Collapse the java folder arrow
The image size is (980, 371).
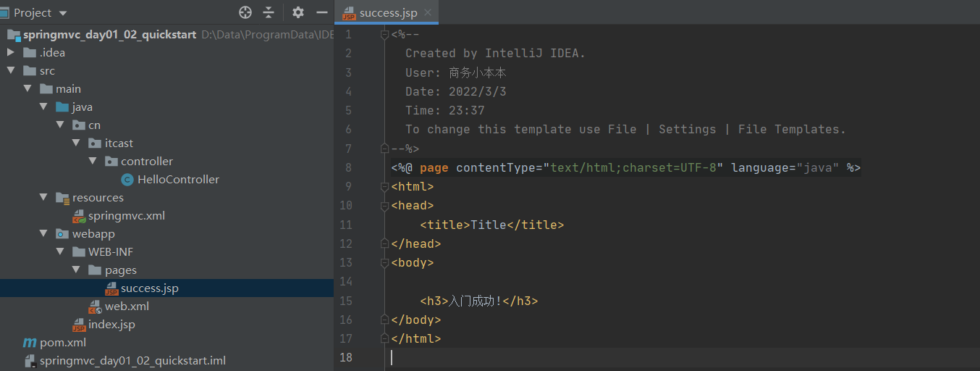coord(43,107)
